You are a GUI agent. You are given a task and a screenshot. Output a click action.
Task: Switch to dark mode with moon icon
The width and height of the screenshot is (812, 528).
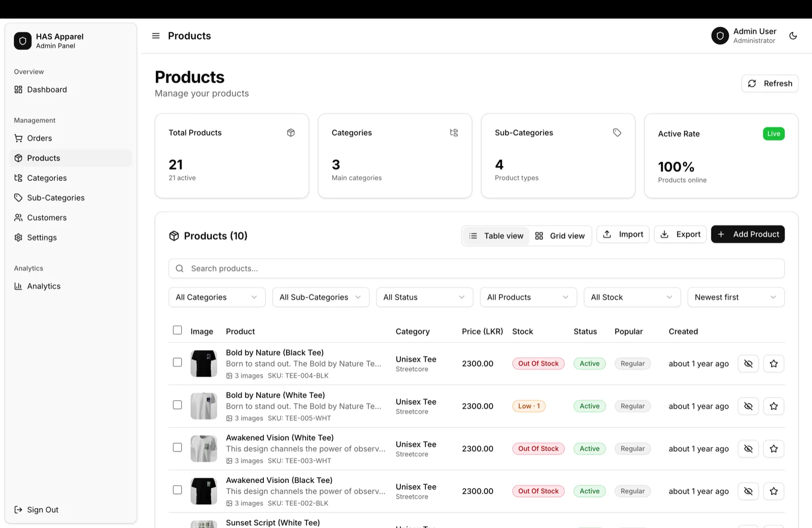click(x=793, y=36)
